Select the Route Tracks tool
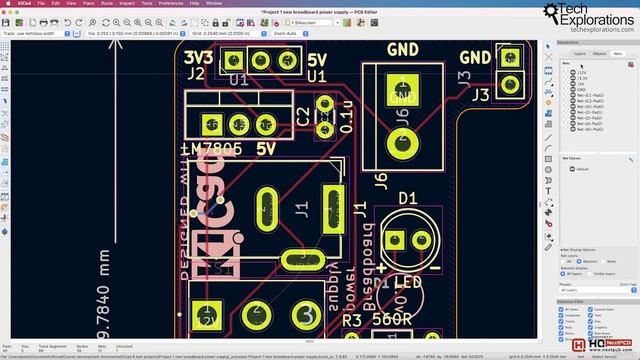The width and height of the screenshot is (640, 360). coord(548,81)
